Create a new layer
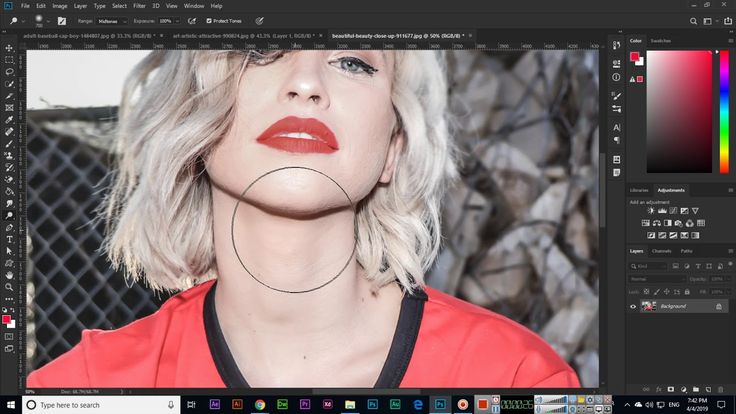 coord(708,390)
